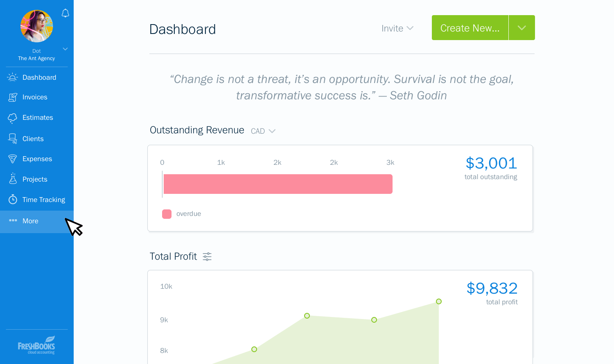This screenshot has height=364, width=614.
Task: Open Estimates from the sidebar
Action: point(12,117)
